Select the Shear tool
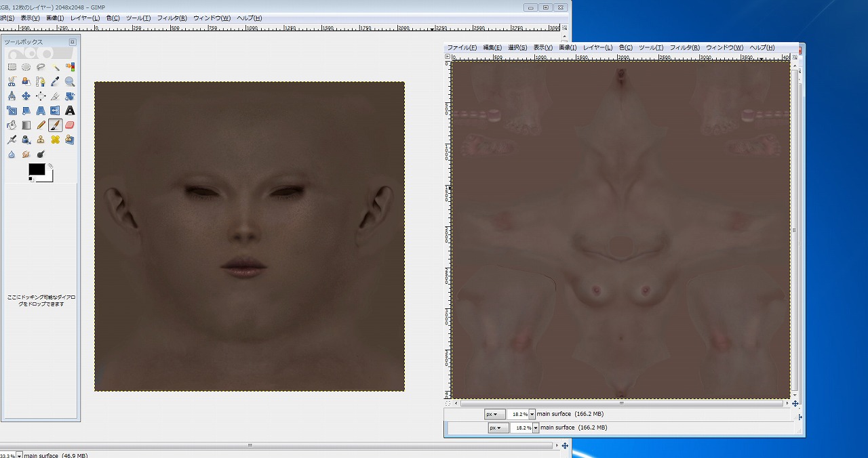 26,110
